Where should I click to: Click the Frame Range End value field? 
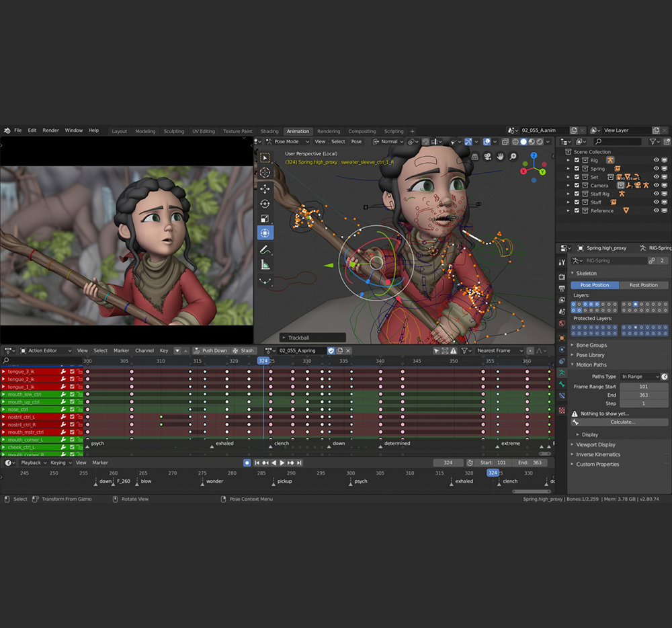[643, 395]
